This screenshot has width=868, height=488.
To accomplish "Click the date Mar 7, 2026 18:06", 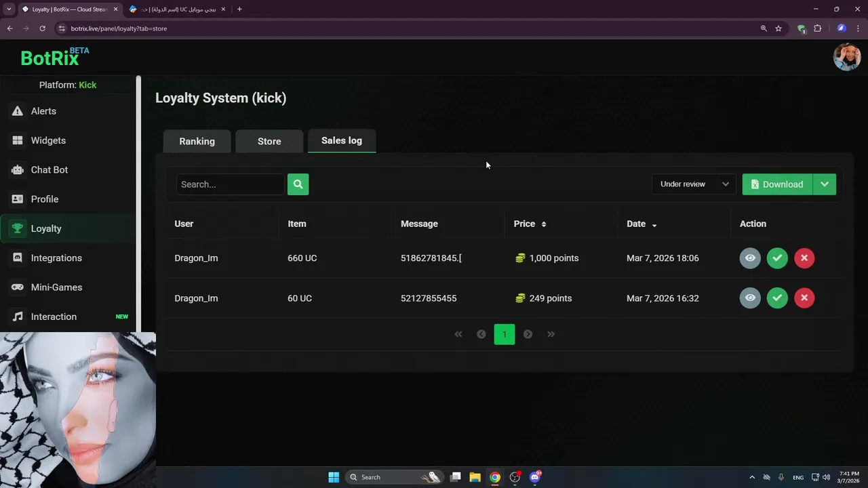I will 663,258.
